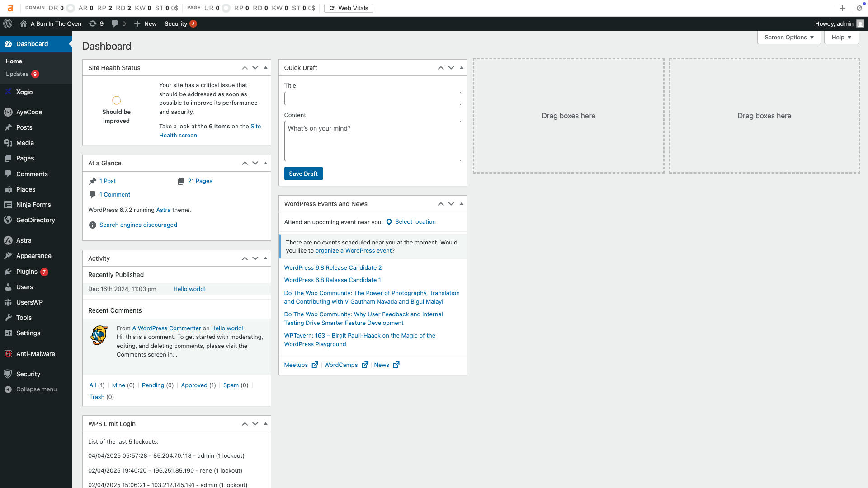Open the organize a WordPress event link

(x=353, y=251)
